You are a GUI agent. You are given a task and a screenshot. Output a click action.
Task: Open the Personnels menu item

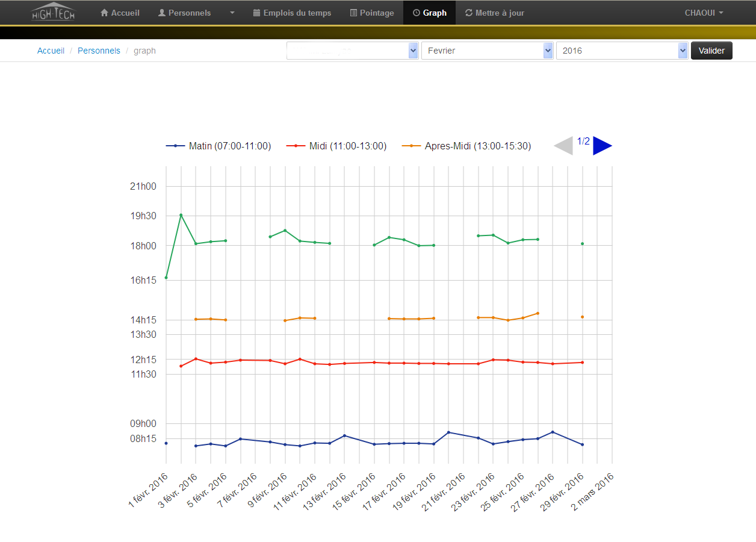pyautogui.click(x=184, y=13)
